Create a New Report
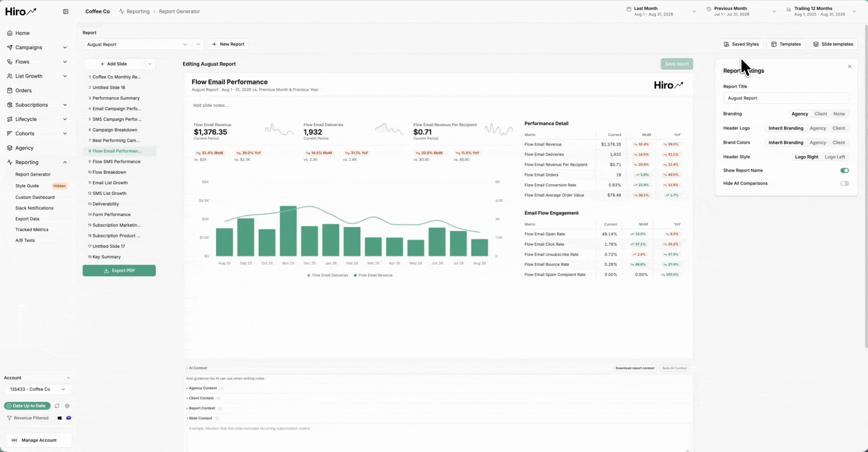Image resolution: width=868 pixels, height=452 pixels. pos(228,44)
